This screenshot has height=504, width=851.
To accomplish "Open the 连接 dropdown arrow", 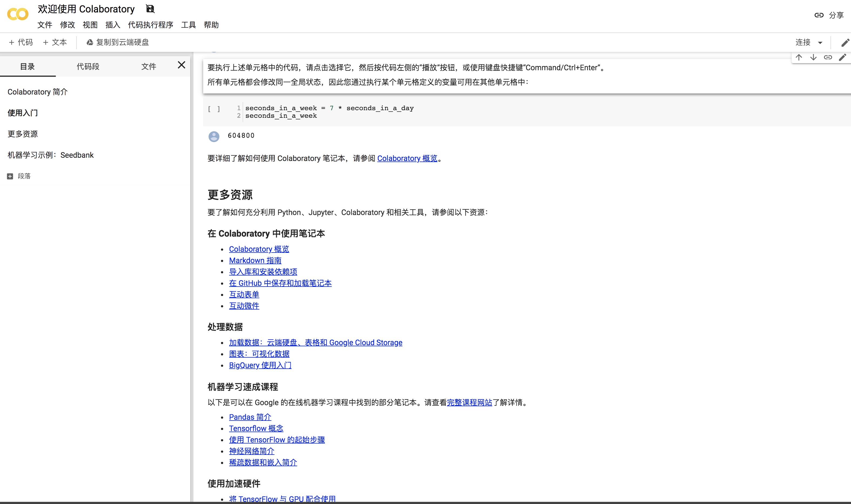I will coord(820,43).
